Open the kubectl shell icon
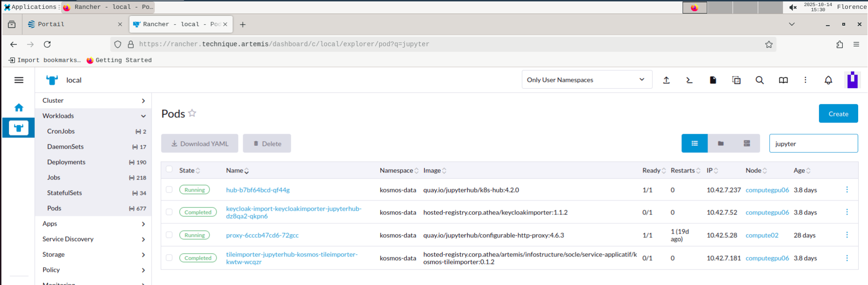Screen dimensions: 868x285 point(689,80)
